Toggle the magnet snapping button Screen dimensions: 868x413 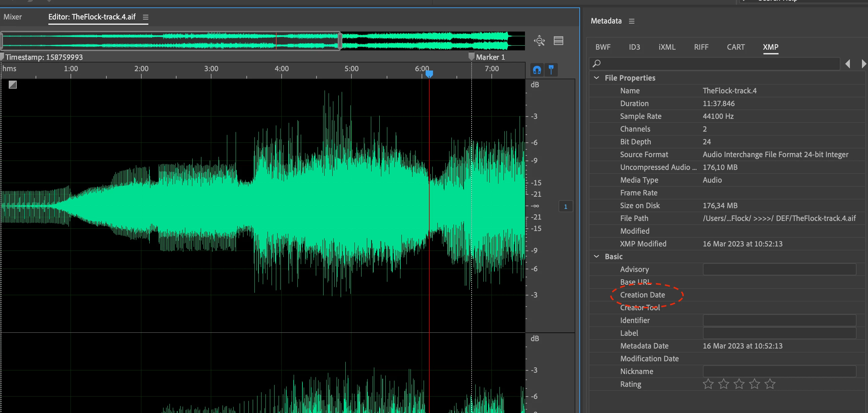click(x=537, y=70)
